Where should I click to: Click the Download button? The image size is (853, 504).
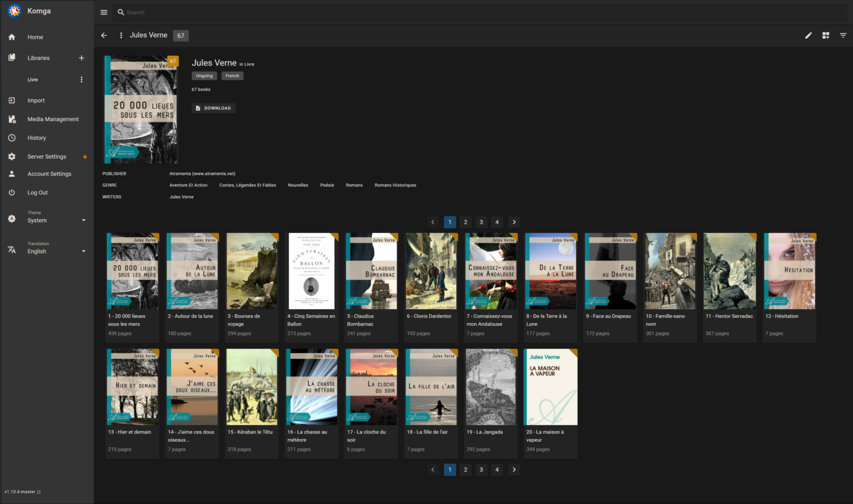click(x=213, y=108)
